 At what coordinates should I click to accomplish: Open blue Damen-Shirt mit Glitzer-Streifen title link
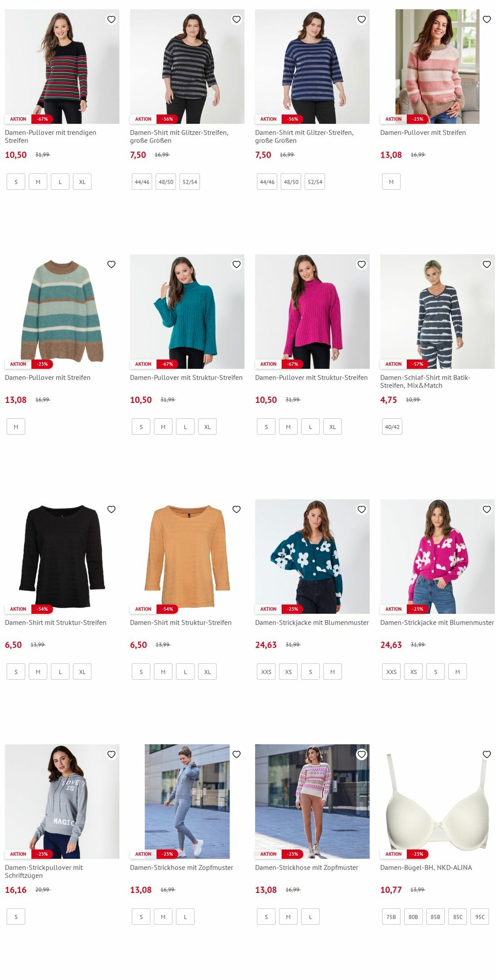304,136
